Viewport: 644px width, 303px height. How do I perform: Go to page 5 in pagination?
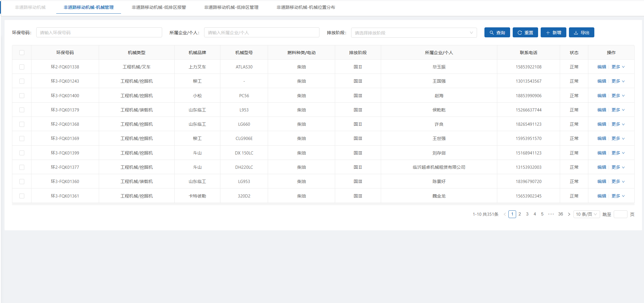click(542, 214)
